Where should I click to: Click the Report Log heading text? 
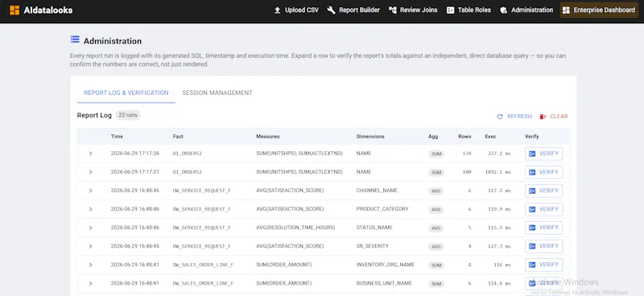[x=94, y=115]
